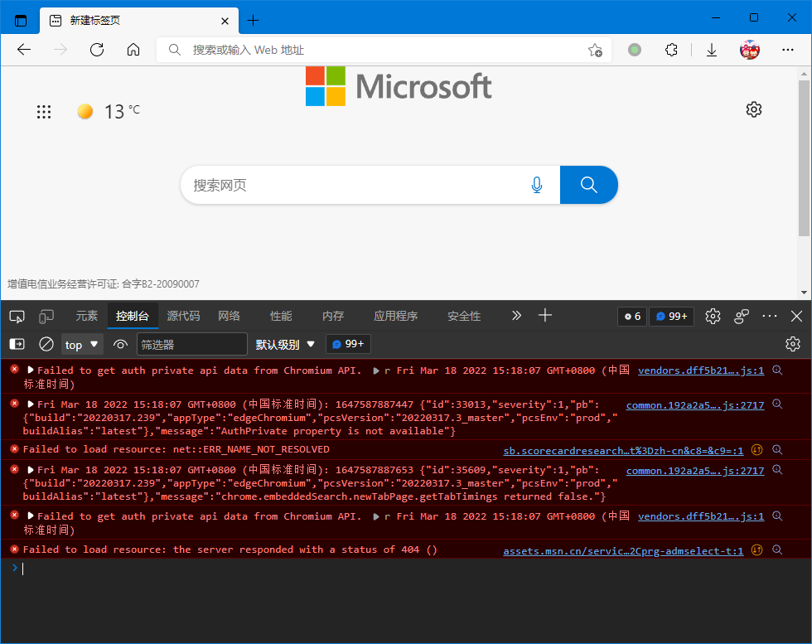Switch to the 控制台 tab
Screen dimensions: 812x644
[133, 316]
